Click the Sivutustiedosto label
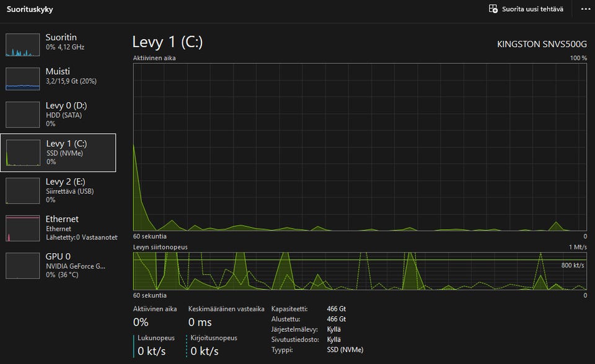This screenshot has width=595, height=364. (295, 339)
